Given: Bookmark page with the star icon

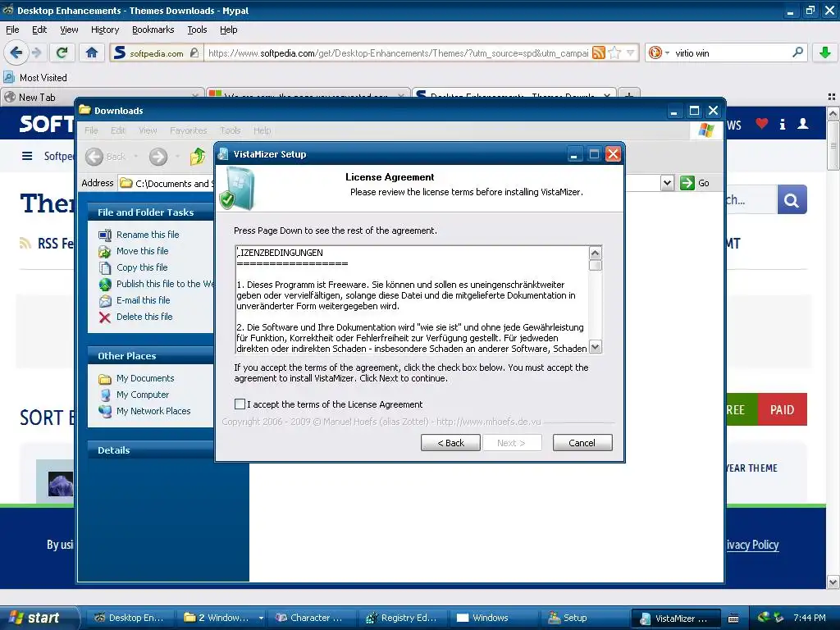Looking at the screenshot, I should pos(615,52).
